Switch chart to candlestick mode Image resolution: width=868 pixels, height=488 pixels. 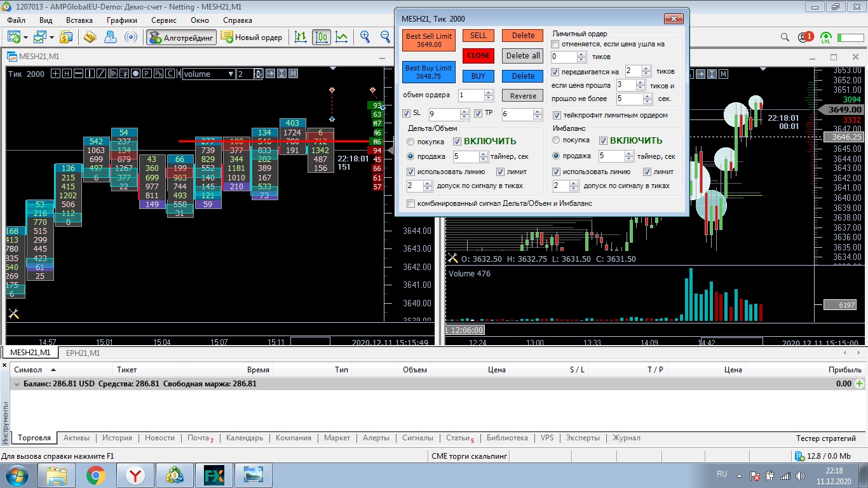(x=322, y=37)
